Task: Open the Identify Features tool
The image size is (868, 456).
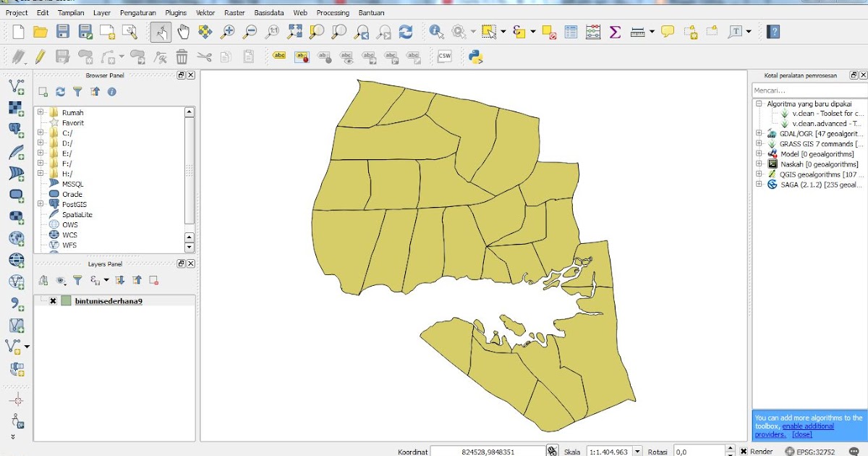Action: 437,32
